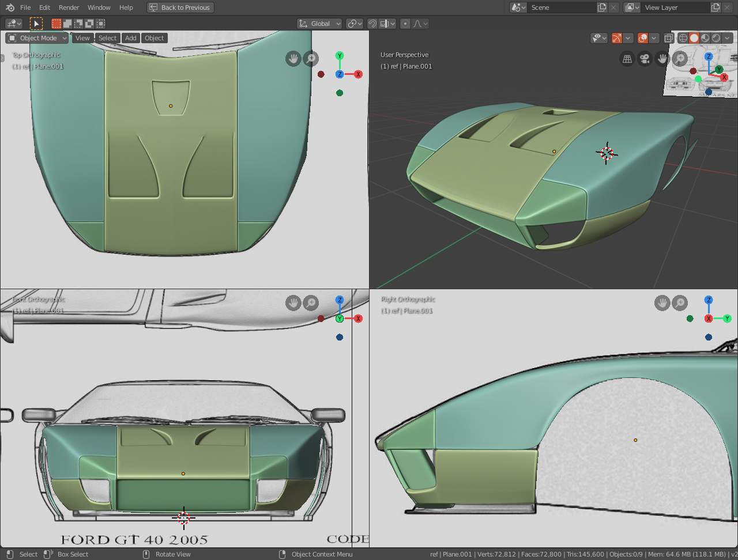
Task: Toggle viewport overlays display
Action: (643, 38)
